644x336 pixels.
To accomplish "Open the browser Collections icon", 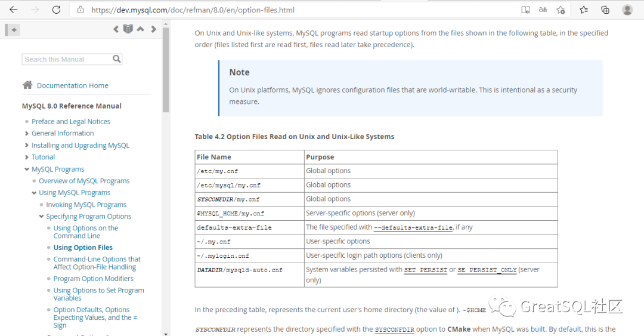I will [x=605, y=10].
